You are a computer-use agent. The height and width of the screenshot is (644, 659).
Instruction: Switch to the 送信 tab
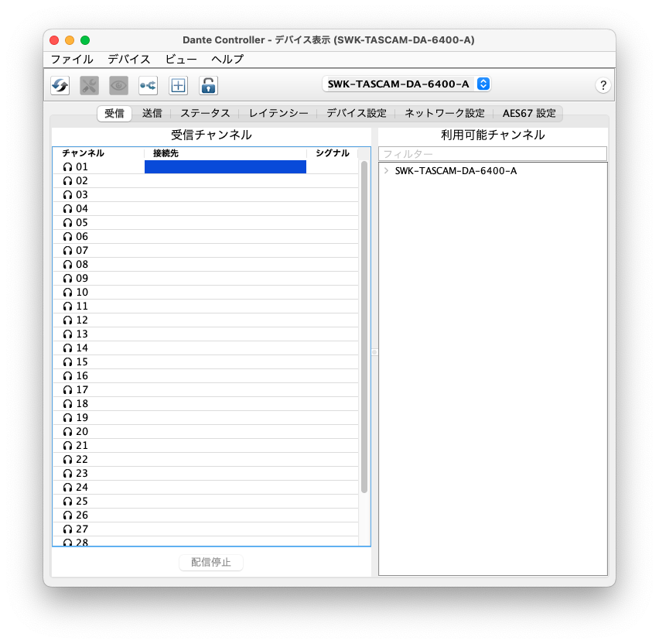pyautogui.click(x=152, y=113)
